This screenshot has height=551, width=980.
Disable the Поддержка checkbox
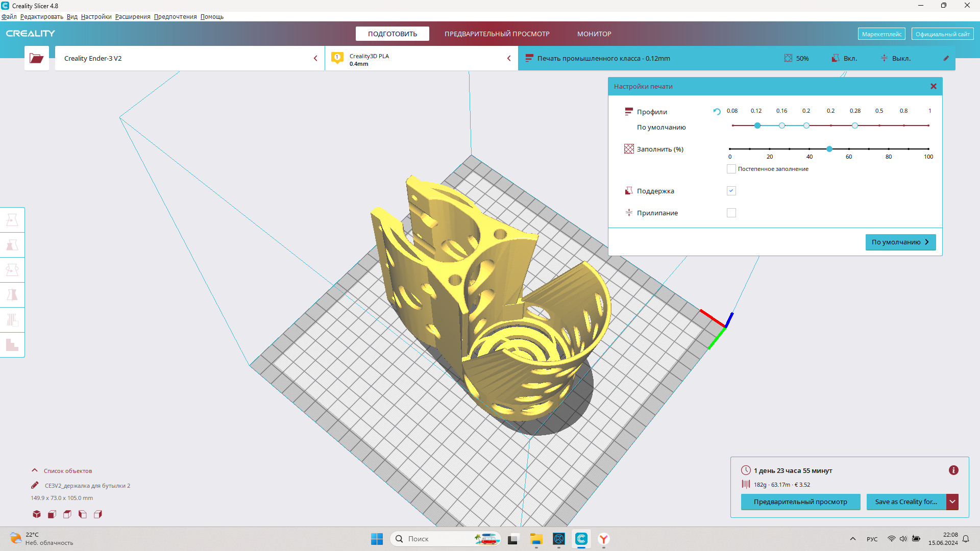tap(731, 191)
